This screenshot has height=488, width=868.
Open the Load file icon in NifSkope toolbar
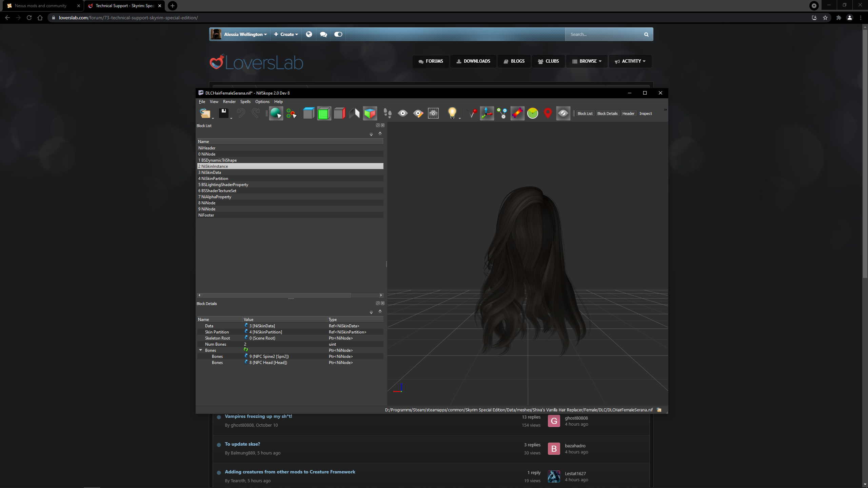click(x=205, y=113)
